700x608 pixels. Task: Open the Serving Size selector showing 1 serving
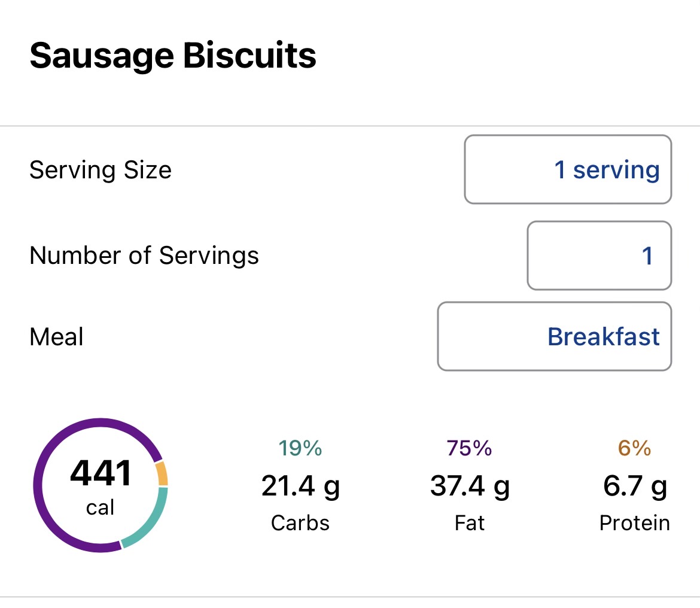[x=567, y=170]
